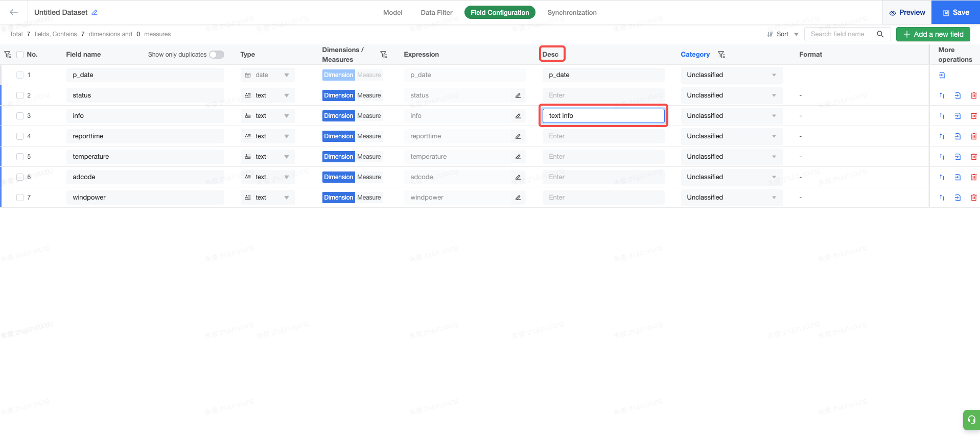Click the copy/enter icon for adcode row
Screen dimensions: 980x442
[958, 177]
